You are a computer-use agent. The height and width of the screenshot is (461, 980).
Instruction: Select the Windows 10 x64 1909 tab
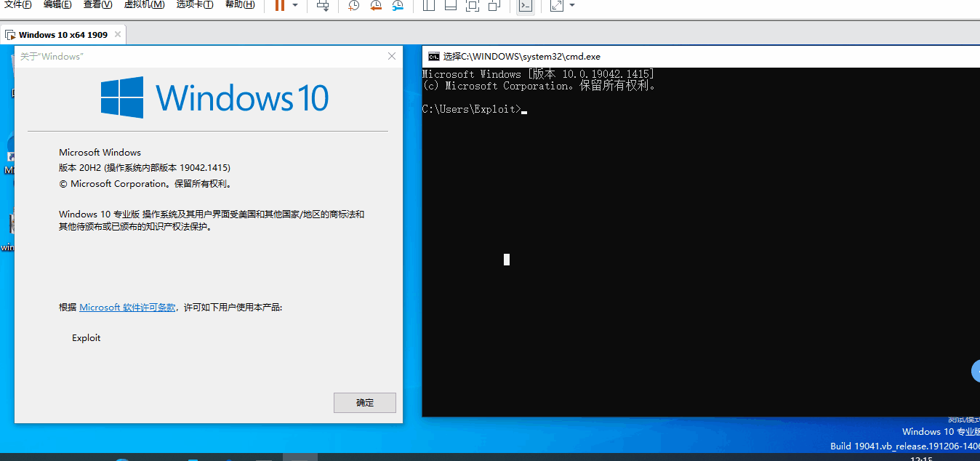63,34
